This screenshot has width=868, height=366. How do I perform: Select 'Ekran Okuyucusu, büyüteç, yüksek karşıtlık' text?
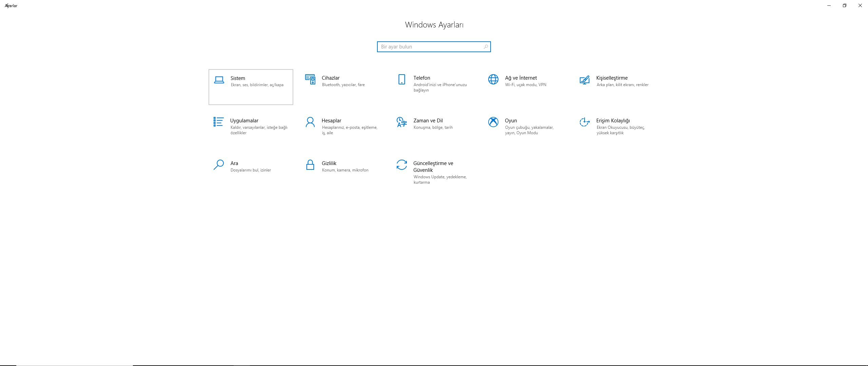click(x=620, y=130)
